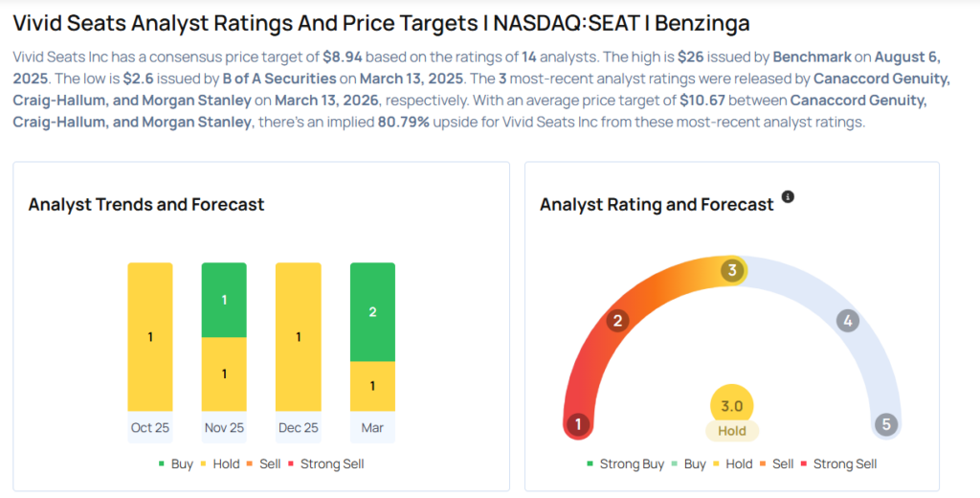Click the info icon beside Analyst Rating and Forecast
This screenshot has width=980, height=498.
(788, 196)
